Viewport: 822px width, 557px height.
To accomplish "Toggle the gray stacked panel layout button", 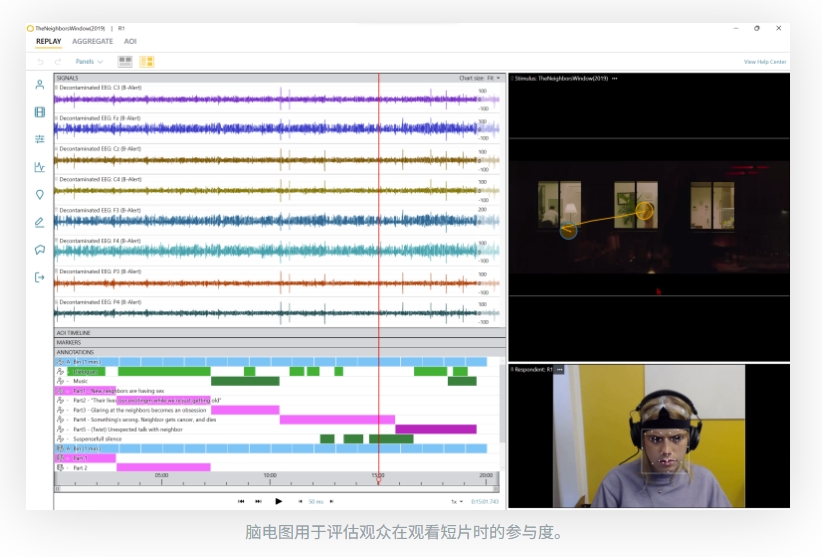I will pyautogui.click(x=125, y=61).
